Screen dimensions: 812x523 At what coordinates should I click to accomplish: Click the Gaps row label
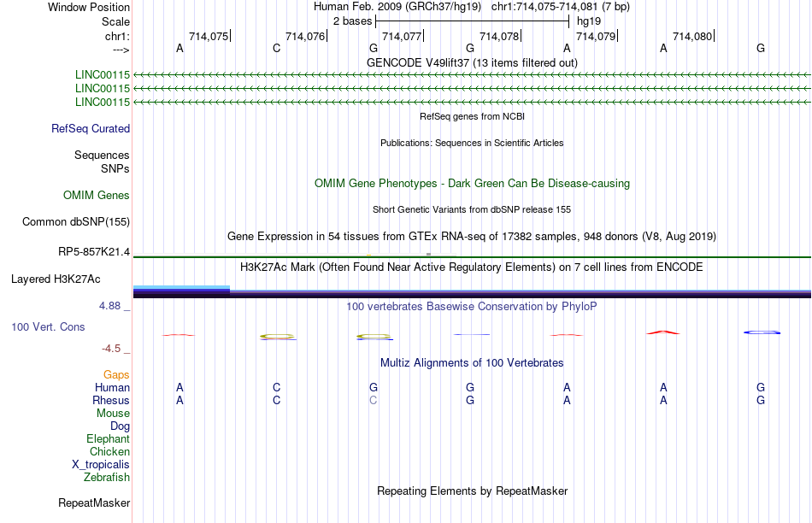(x=116, y=374)
